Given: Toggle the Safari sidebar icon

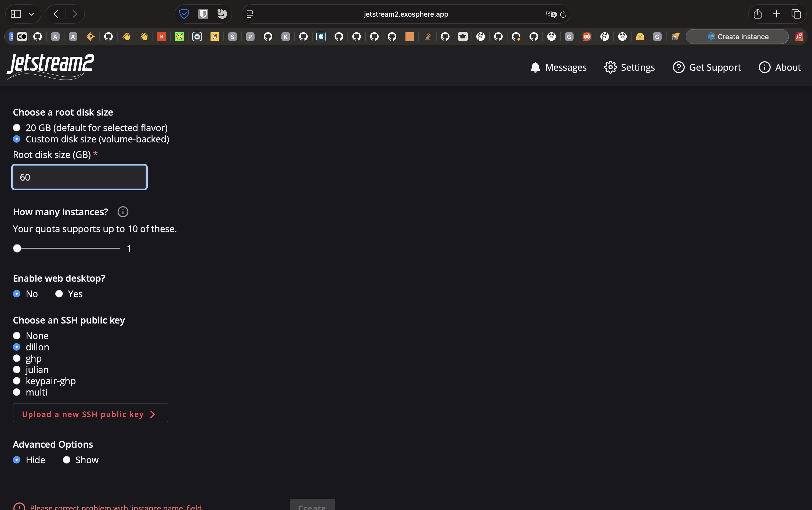Looking at the screenshot, I should tap(16, 14).
